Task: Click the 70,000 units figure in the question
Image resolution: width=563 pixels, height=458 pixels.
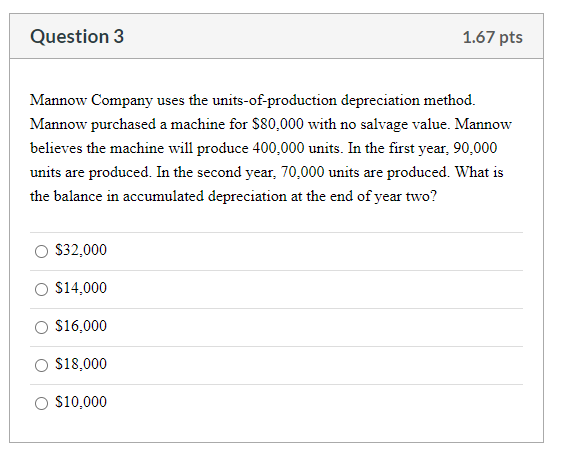Action: pos(326,172)
